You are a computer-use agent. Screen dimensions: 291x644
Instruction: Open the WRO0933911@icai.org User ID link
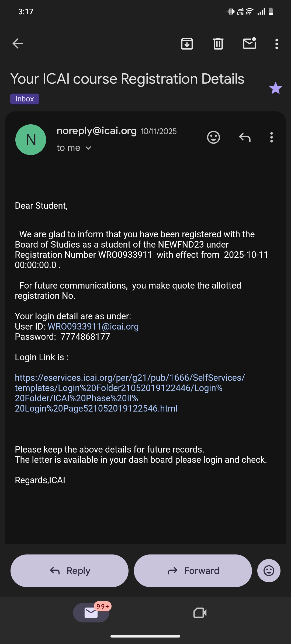click(x=93, y=327)
